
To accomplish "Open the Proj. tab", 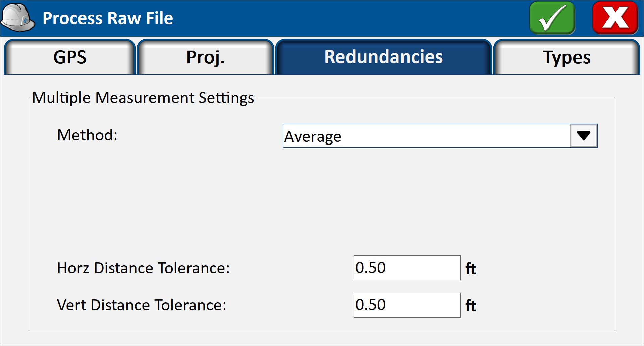I will click(x=206, y=57).
